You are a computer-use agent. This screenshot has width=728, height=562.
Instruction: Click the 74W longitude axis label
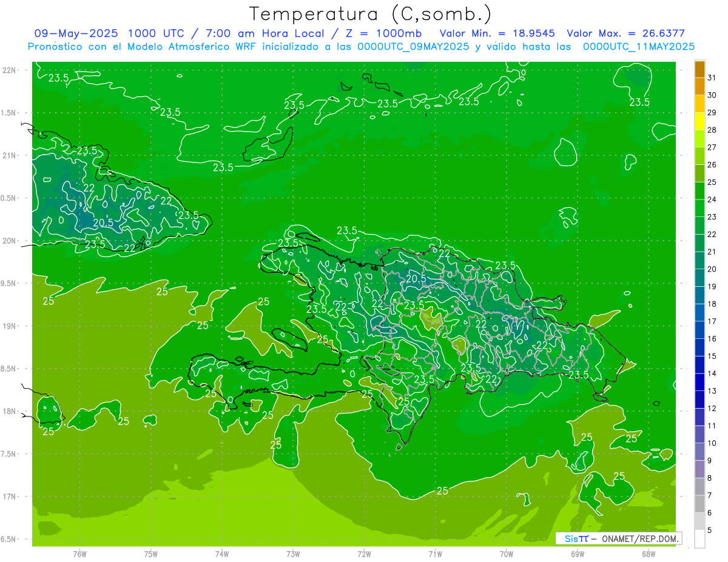tap(222, 554)
